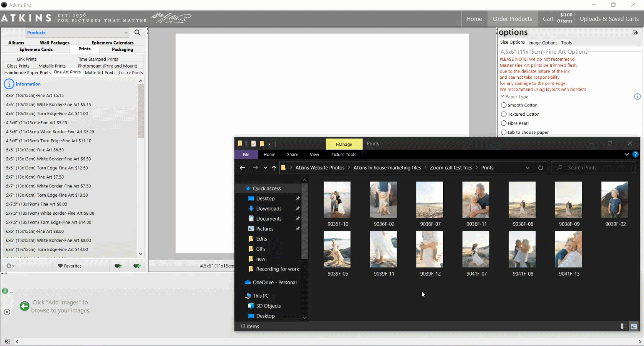Click Home in the Atkins header
The image size is (644, 346).
tap(474, 19)
